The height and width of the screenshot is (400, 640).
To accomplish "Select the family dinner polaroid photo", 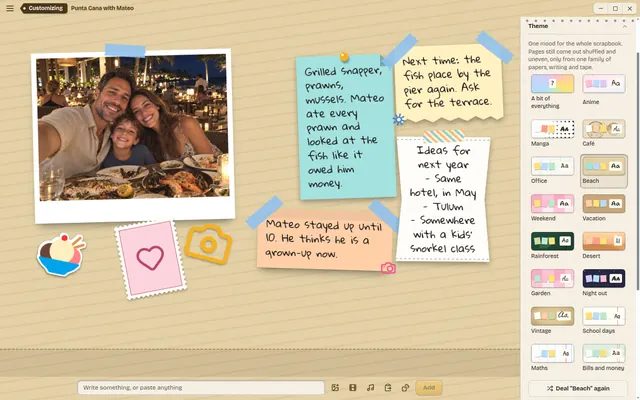I will pos(134,136).
